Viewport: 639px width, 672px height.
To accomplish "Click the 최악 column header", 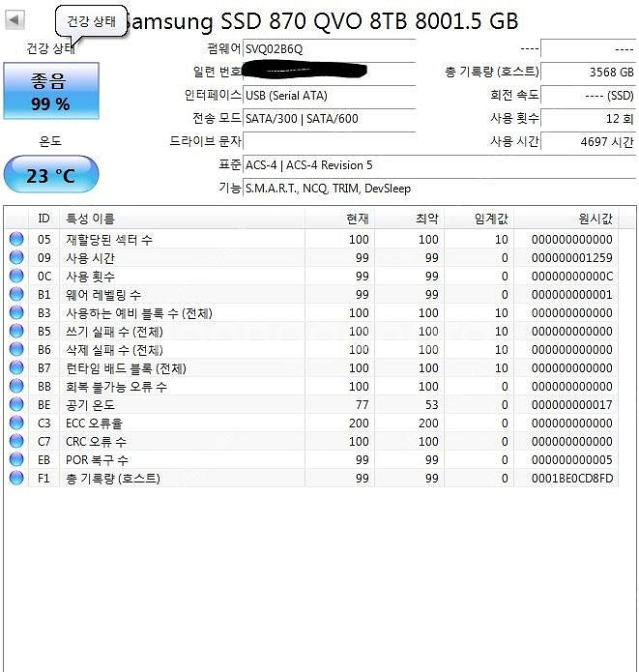I will (410, 219).
